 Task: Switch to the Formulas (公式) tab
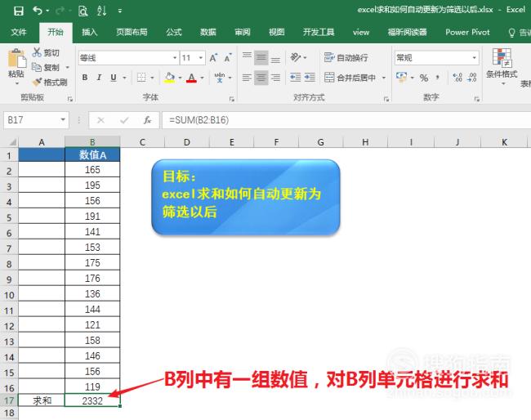174,33
